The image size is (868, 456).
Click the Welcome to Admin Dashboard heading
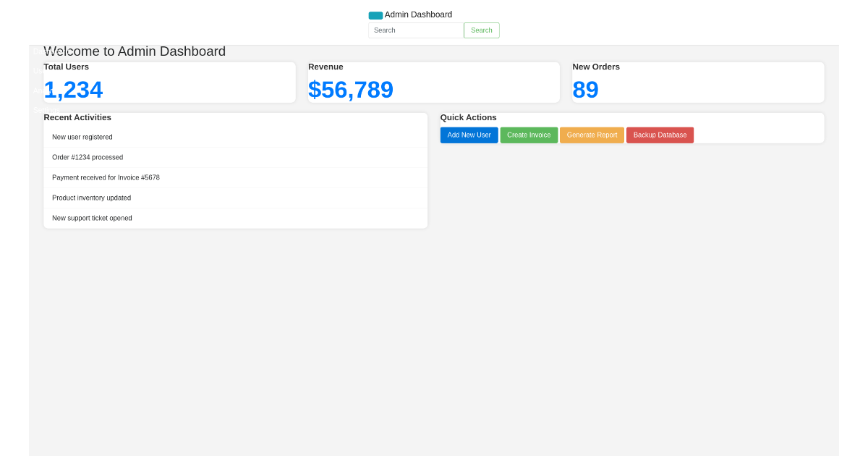(135, 51)
